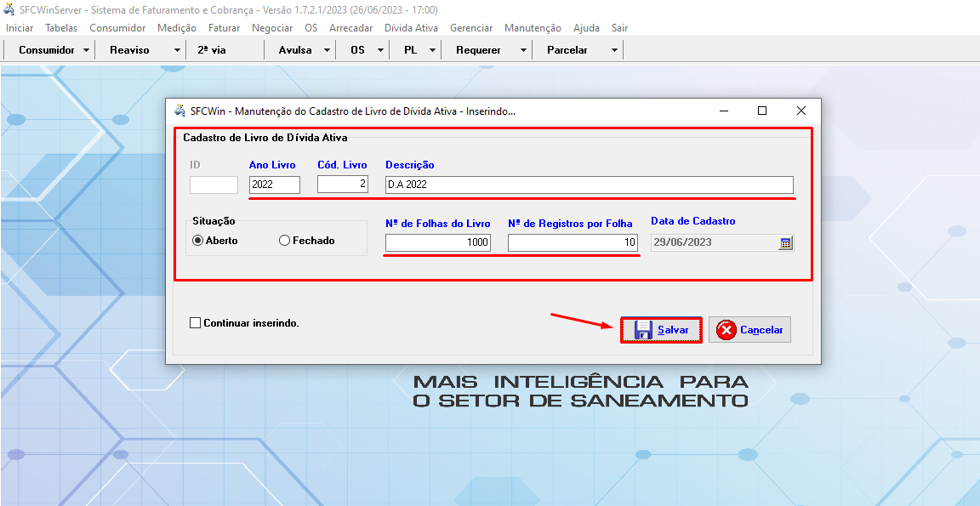Expand the Reaviso toolbar dropdown arrow
This screenshot has width=980, height=506.
coord(177,50)
